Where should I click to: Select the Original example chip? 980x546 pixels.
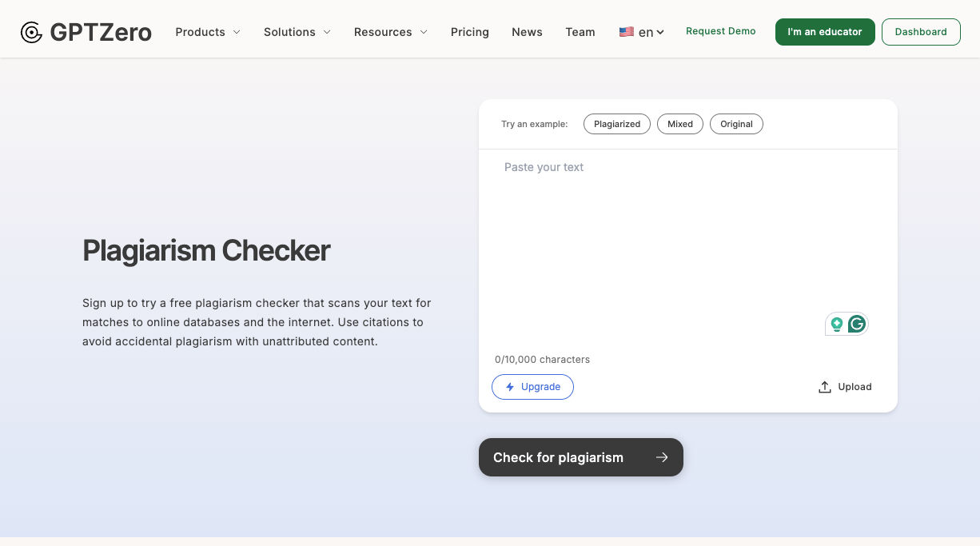tap(736, 124)
